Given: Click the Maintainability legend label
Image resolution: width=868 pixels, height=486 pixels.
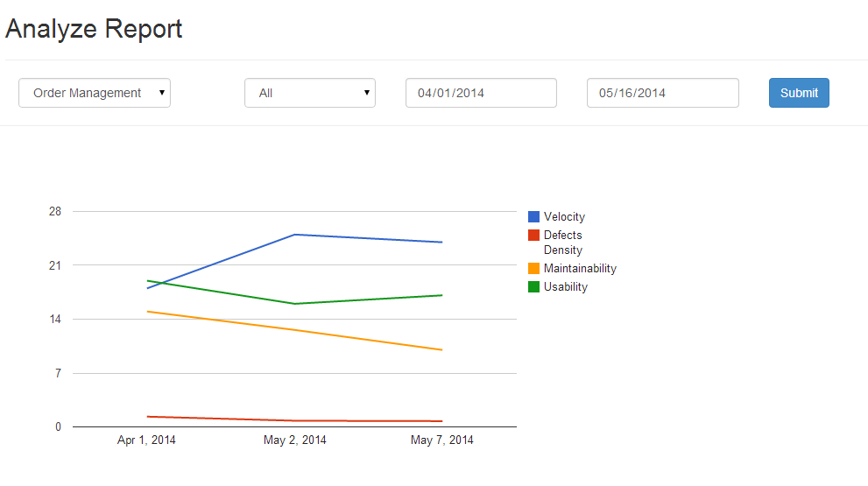Looking at the screenshot, I should [x=580, y=269].
